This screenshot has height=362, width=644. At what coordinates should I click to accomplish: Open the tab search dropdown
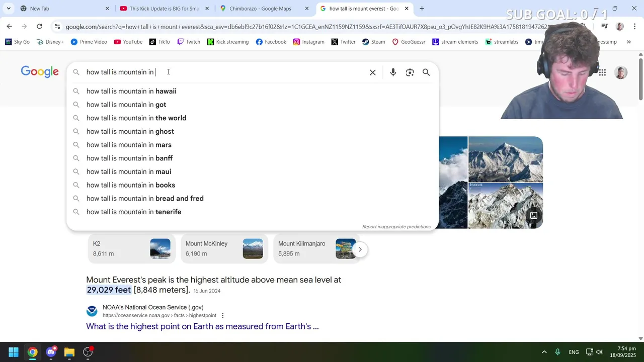tap(8, 9)
